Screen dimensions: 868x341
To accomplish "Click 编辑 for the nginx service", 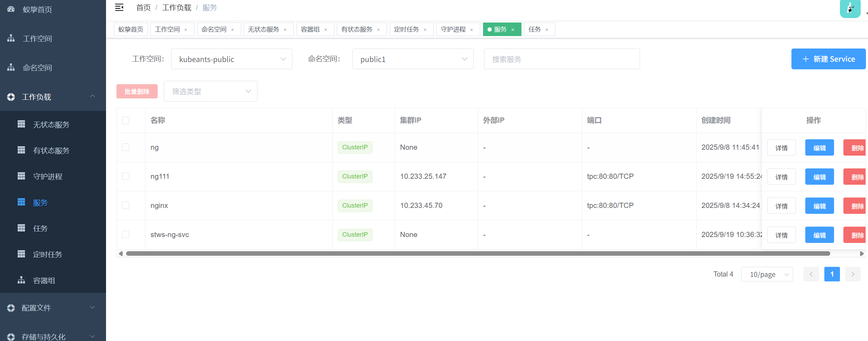I will tap(819, 206).
